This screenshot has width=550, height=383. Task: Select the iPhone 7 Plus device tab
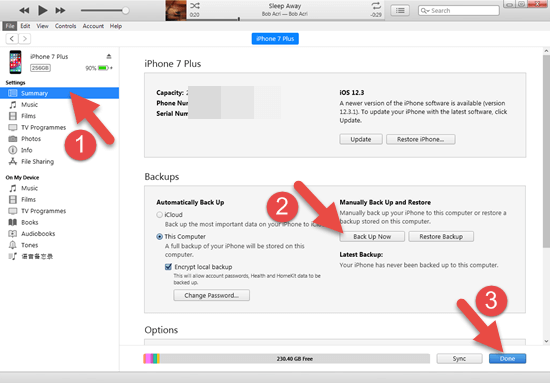point(275,39)
